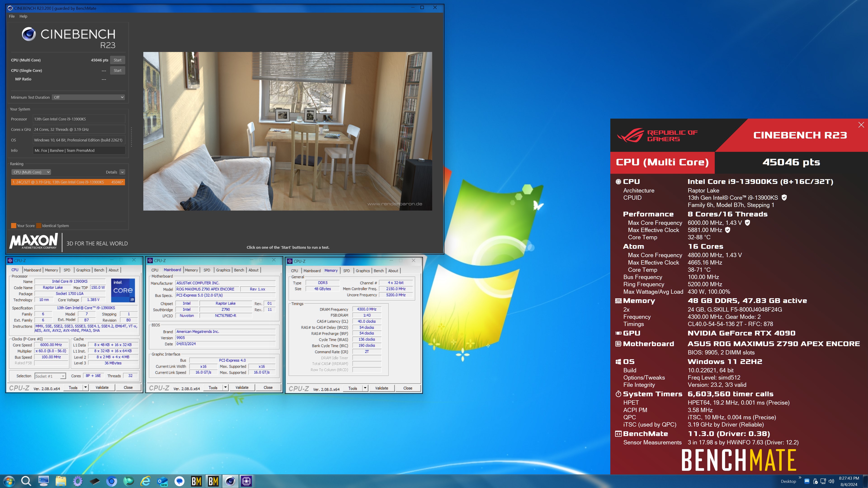Screen dimensions: 868x488
Task: Click the Memory CPU-Z window title icon
Action: coord(290,261)
